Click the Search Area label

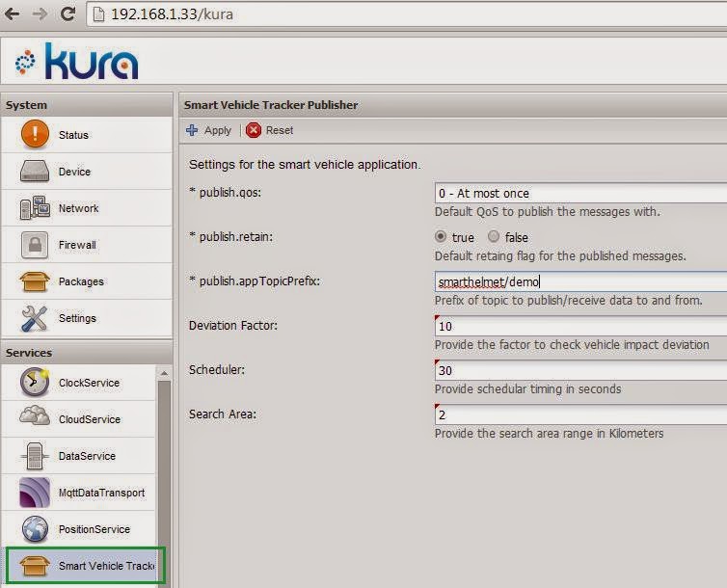[223, 414]
